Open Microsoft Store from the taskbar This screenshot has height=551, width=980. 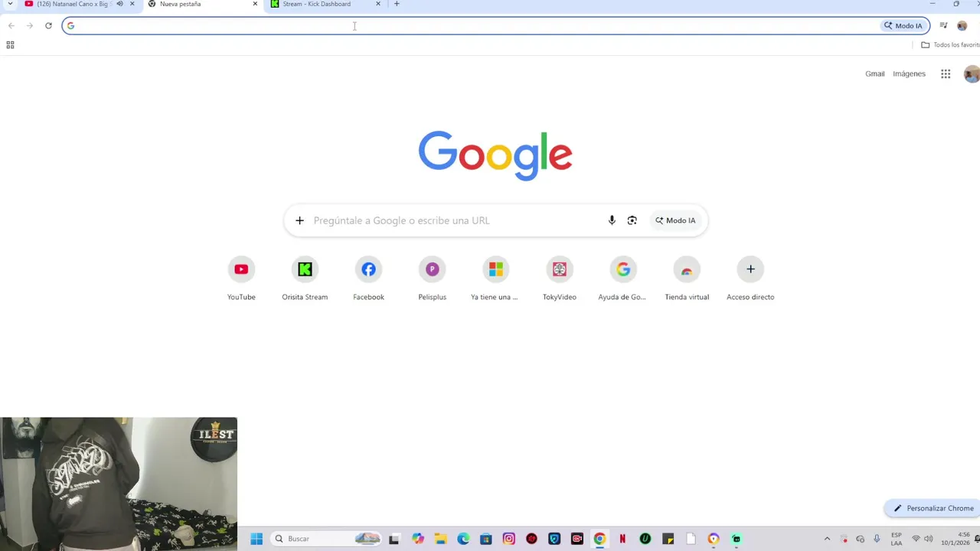pyautogui.click(x=486, y=539)
